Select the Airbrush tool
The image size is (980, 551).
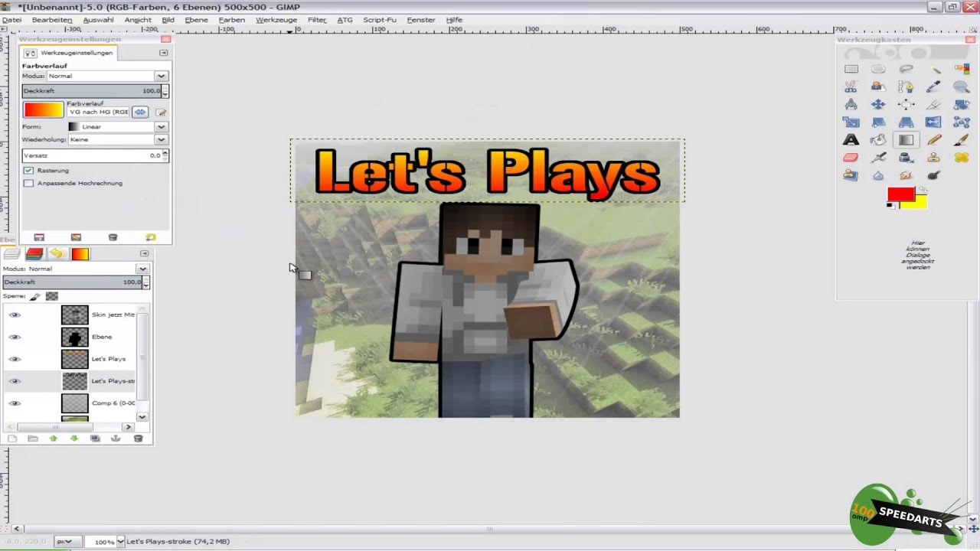pos(878,158)
